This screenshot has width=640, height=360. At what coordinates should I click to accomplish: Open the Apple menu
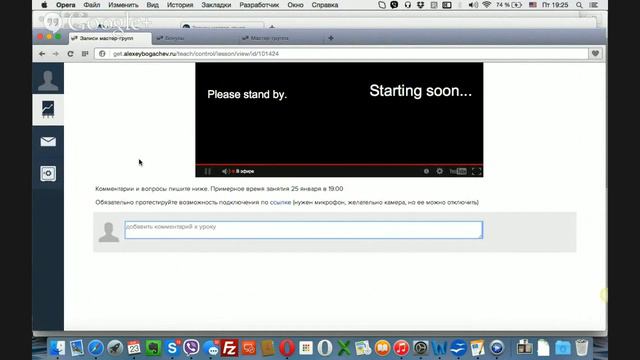pos(44,5)
